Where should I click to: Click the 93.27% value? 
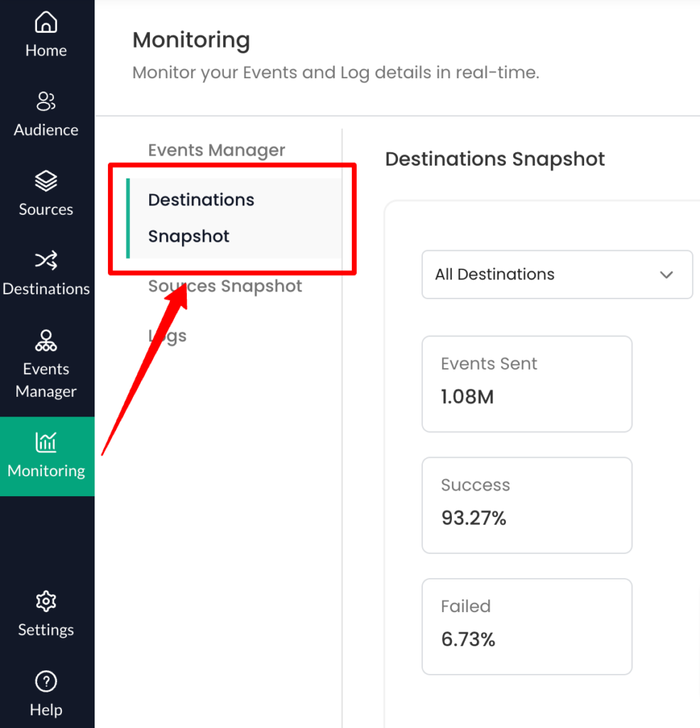(473, 518)
